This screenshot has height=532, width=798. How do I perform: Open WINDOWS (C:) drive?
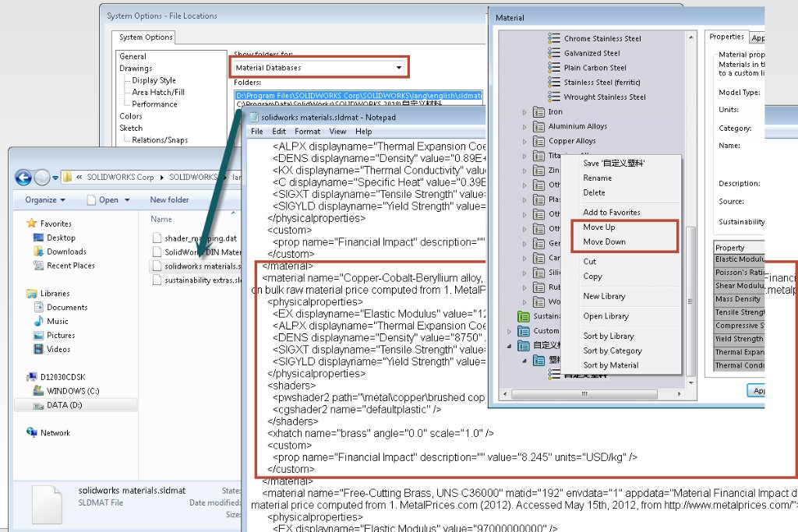72,391
